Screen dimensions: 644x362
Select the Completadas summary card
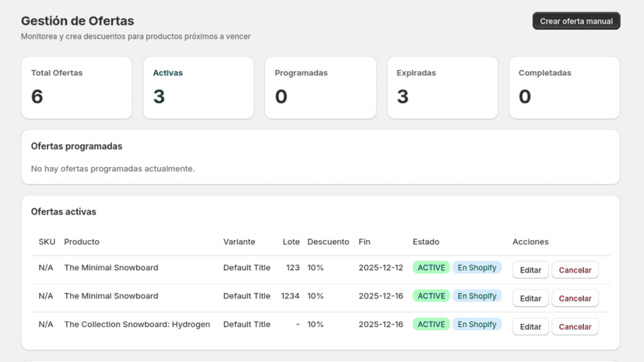[565, 88]
